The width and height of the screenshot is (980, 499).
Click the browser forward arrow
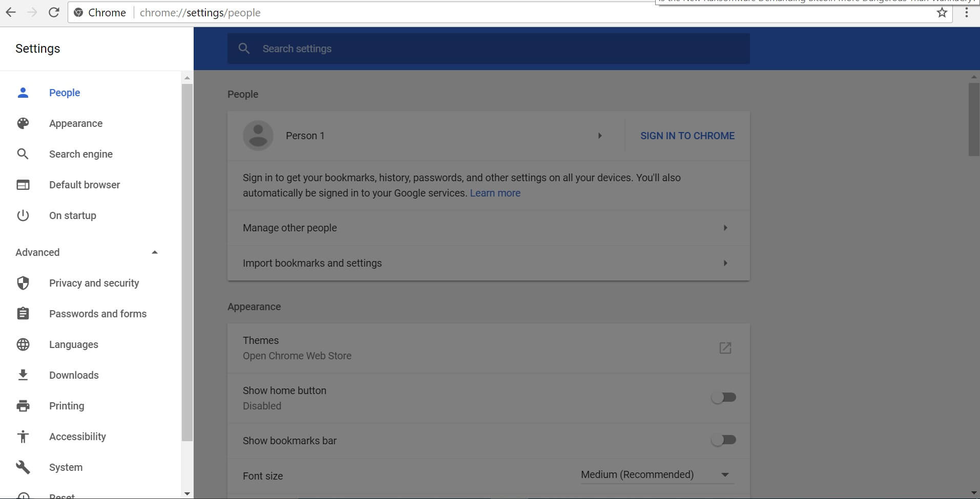click(x=32, y=13)
